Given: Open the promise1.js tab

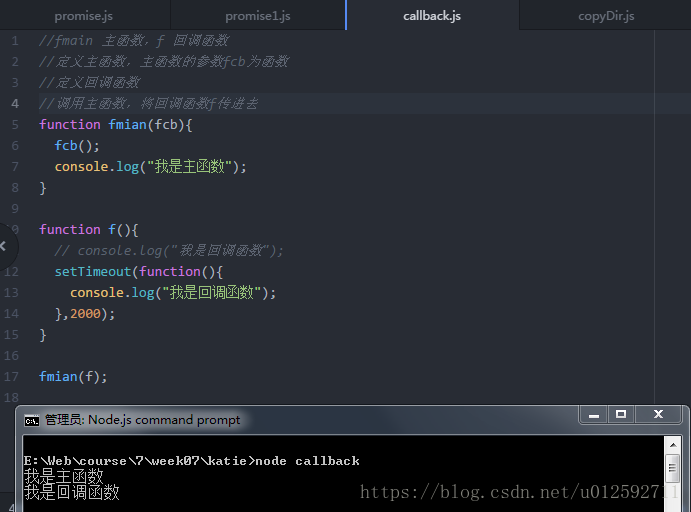Looking at the screenshot, I should [258, 16].
